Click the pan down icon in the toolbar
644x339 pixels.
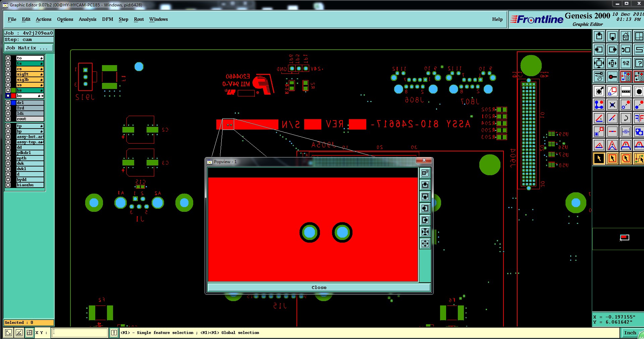[612, 36]
